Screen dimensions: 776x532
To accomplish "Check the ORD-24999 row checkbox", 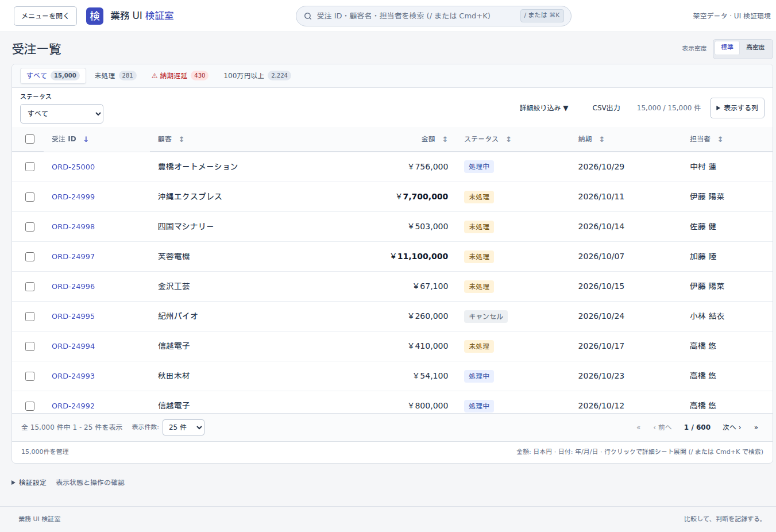I will (30, 197).
